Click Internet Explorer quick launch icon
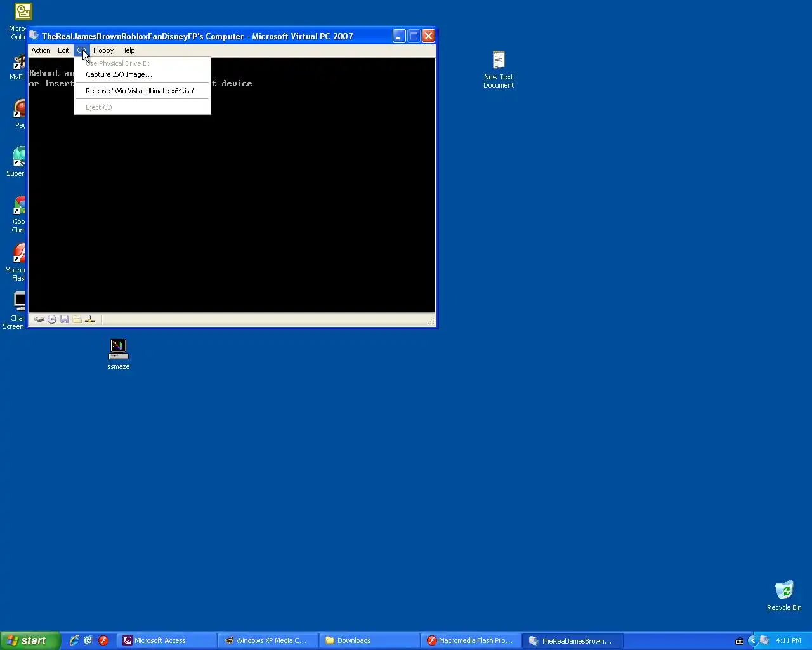Viewport: 812px width, 650px height. coord(74,640)
